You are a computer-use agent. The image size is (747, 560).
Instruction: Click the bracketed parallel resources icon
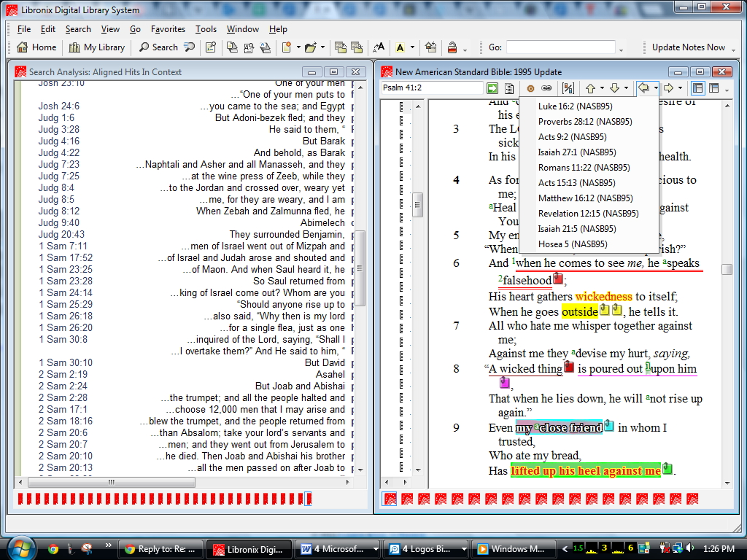568,88
